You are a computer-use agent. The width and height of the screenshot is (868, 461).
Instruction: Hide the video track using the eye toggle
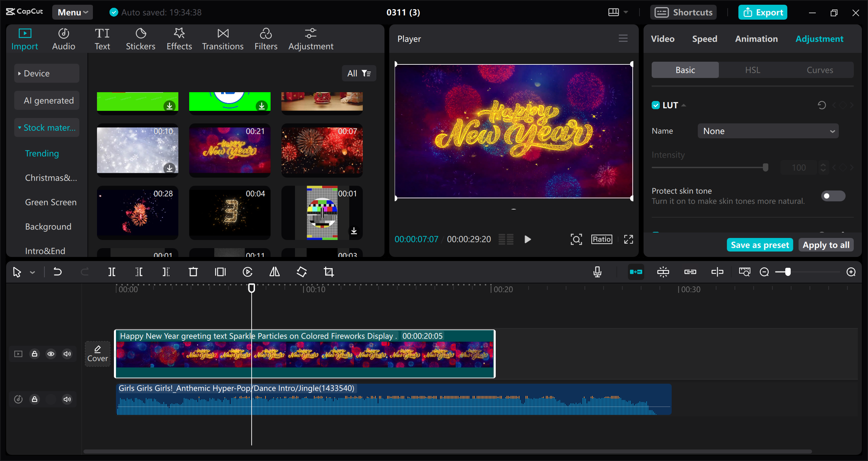pyautogui.click(x=51, y=354)
